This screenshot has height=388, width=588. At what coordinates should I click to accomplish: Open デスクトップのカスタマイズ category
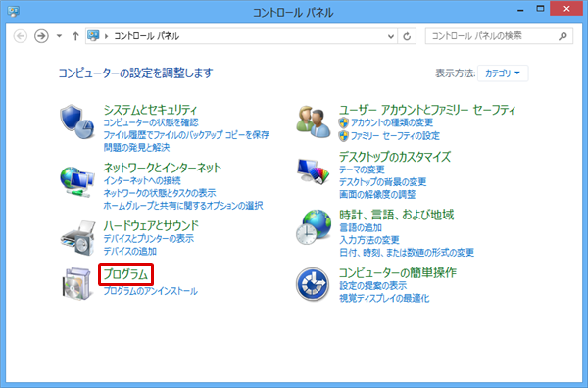tap(395, 157)
